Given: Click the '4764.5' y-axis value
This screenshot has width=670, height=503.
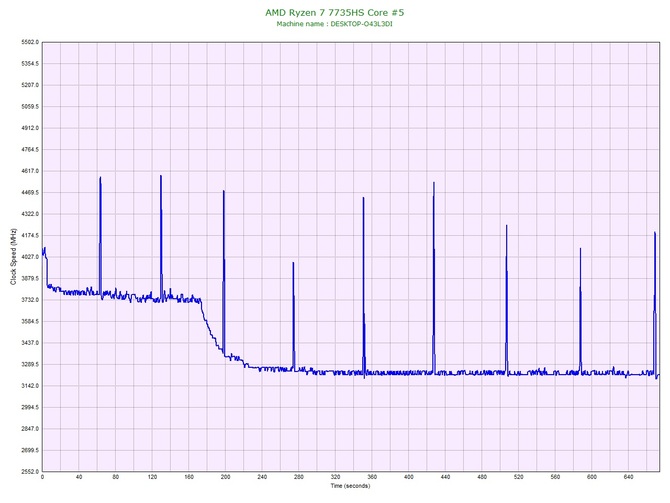Looking at the screenshot, I should [x=30, y=150].
